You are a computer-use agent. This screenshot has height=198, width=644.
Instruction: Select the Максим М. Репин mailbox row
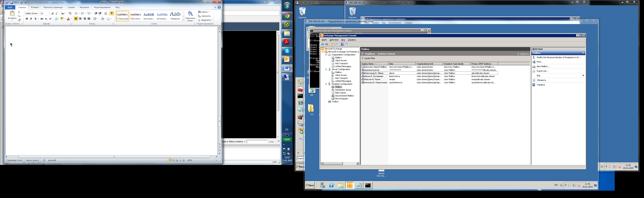click(372, 79)
